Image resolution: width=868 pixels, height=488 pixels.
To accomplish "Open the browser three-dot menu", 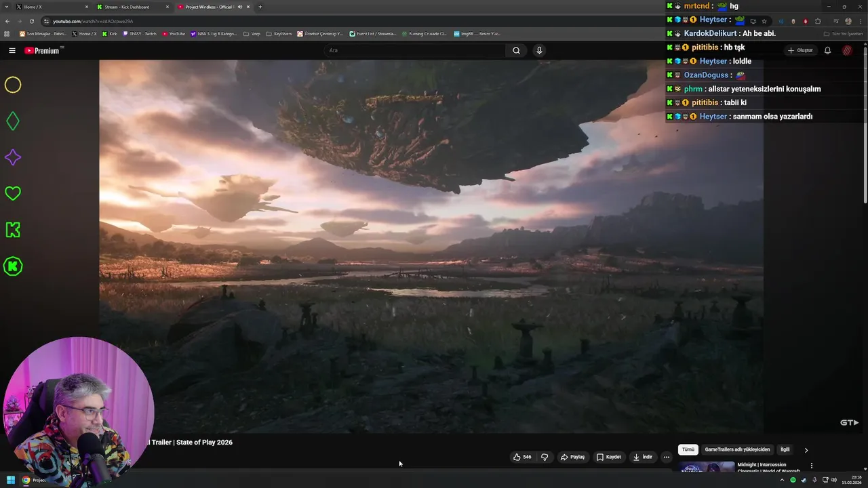I will click(x=861, y=21).
